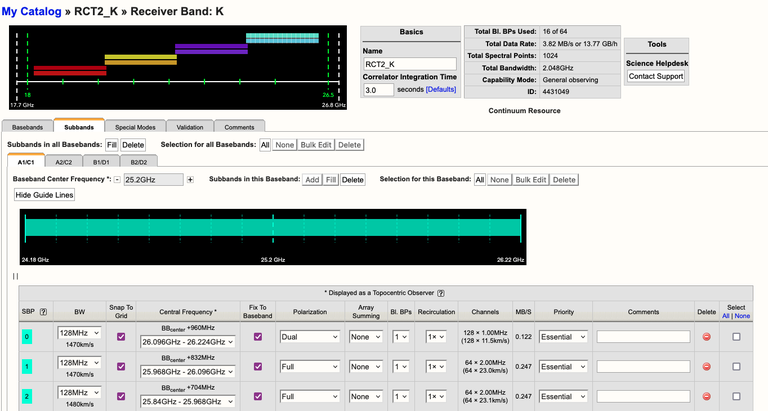Open the 128MHz bandwidth dropdown for subband 2
This screenshot has width=768, height=411.
[77, 391]
